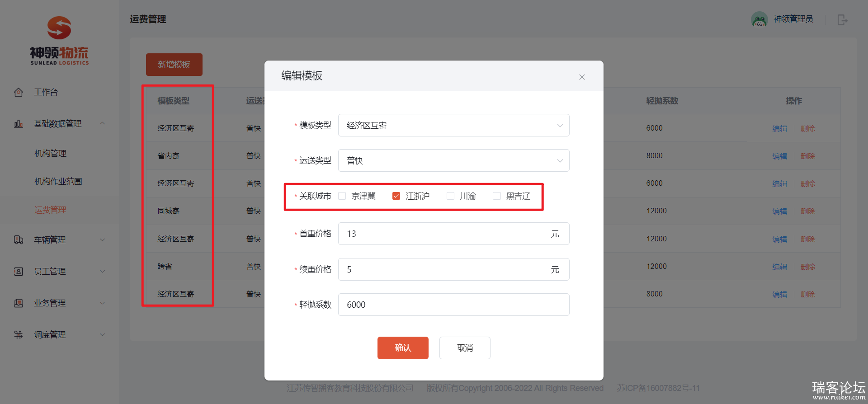Open the 运送类型 dropdown showing 普快
The width and height of the screenshot is (868, 404).
click(x=453, y=161)
